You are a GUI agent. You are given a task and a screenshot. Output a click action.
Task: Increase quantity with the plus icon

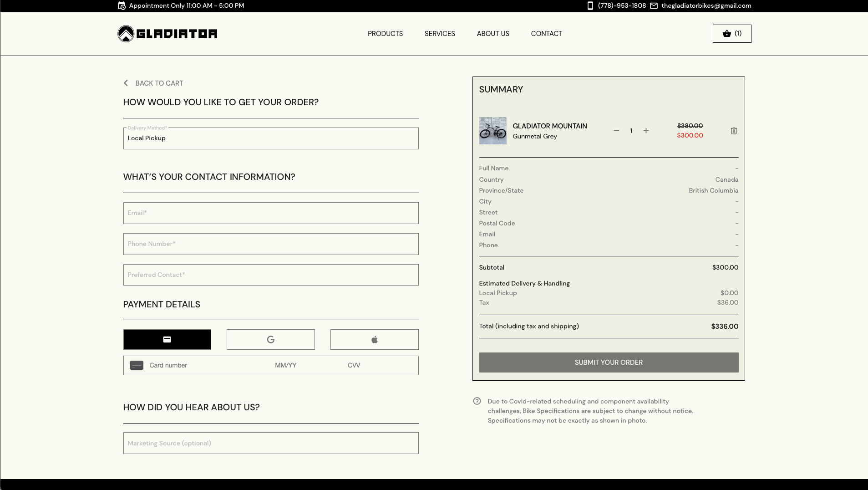pyautogui.click(x=646, y=131)
